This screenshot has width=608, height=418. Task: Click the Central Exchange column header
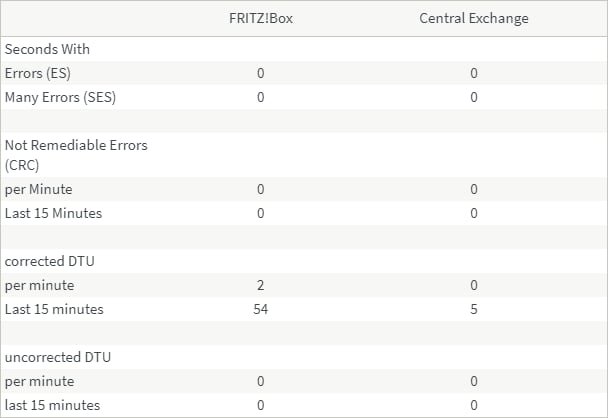pos(473,18)
